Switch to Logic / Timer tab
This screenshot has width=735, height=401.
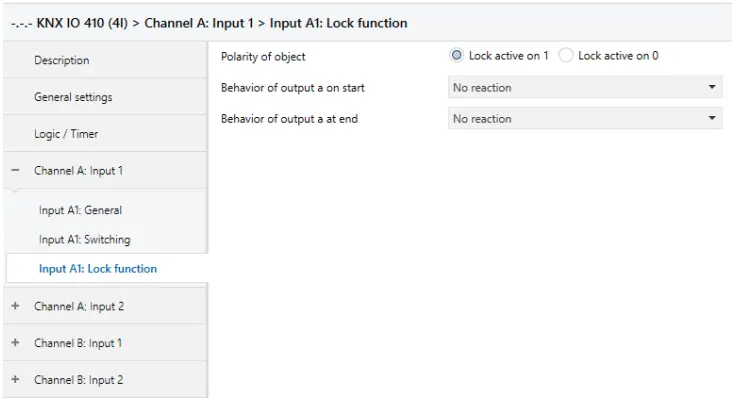(66, 134)
